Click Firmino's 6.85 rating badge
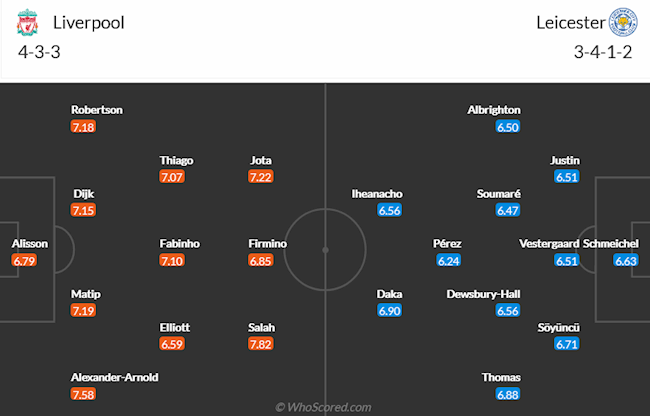Viewport: 650px width, 417px height. click(x=261, y=261)
